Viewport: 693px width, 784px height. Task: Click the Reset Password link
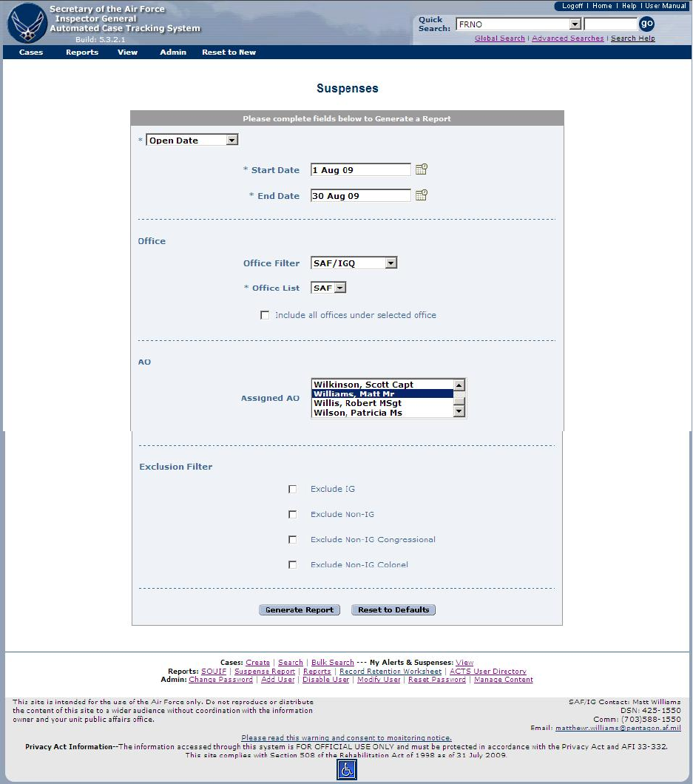pyautogui.click(x=437, y=680)
